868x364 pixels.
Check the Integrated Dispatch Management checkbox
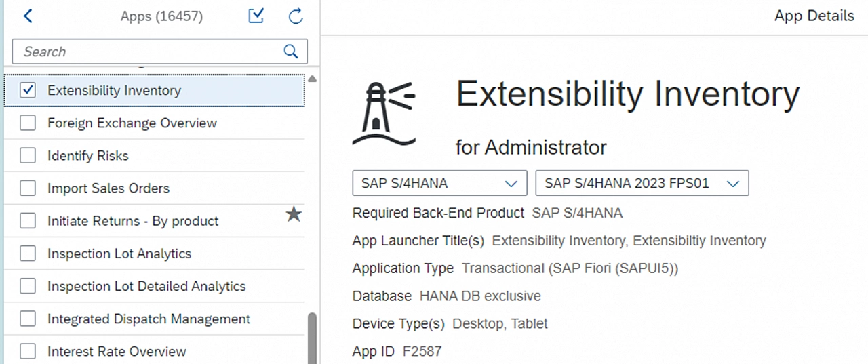pos(28,318)
